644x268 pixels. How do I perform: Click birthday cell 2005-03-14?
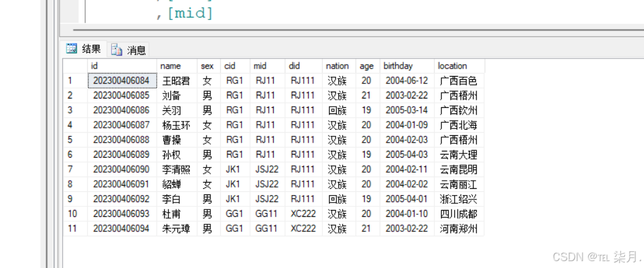[x=407, y=110]
